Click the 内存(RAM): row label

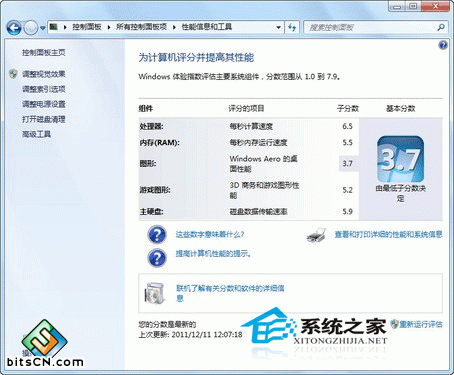point(159,143)
